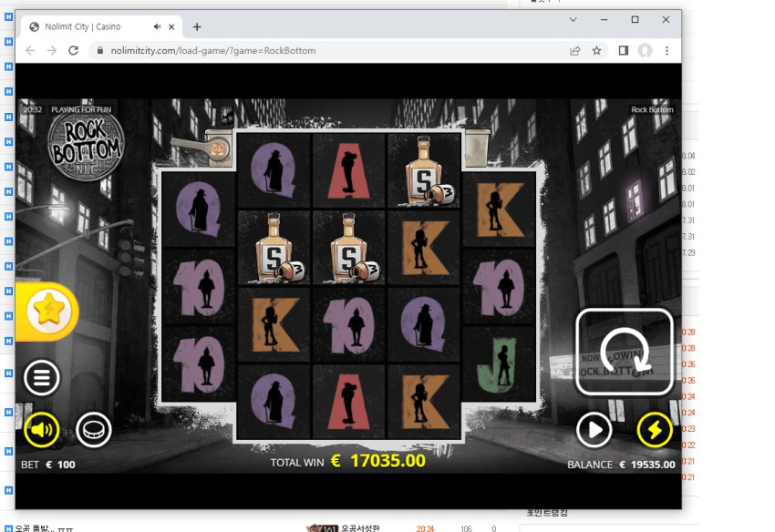
Task: Click the red A symbol in the top row
Action: pos(348,170)
